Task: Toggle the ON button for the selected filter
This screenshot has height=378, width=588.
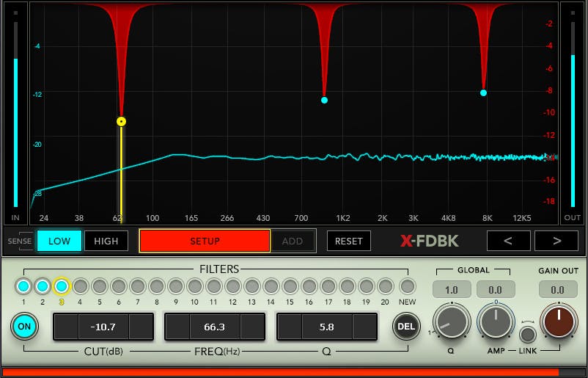Action: pos(23,327)
